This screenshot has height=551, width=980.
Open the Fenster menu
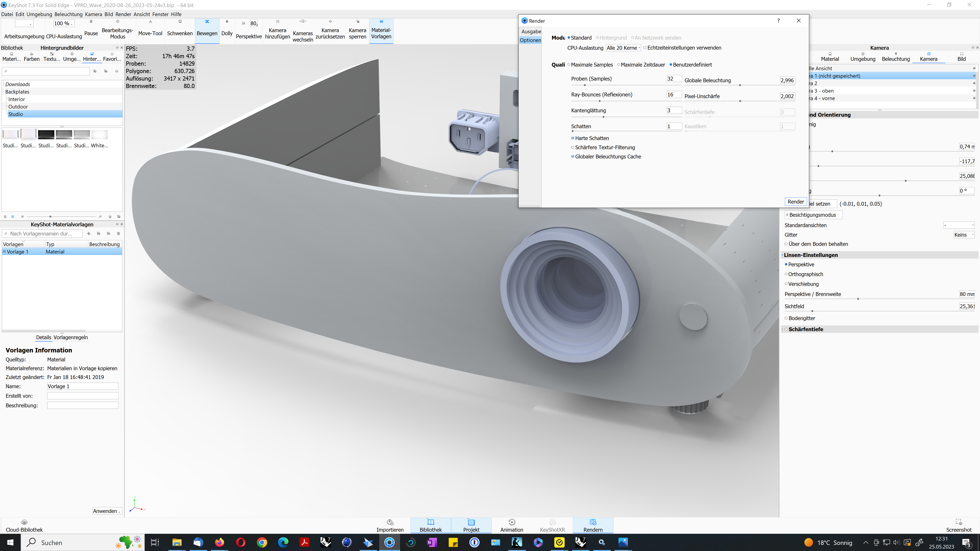click(160, 14)
